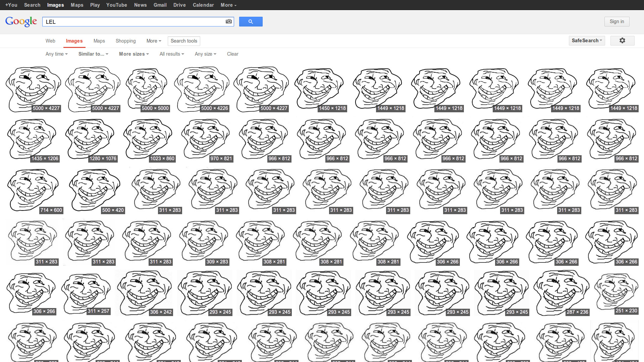Click the blue magnifier search button
Viewport: 644px width, 362px height.
click(x=251, y=22)
